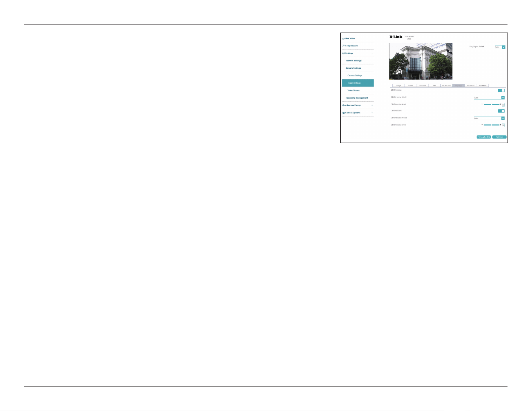Click the Refresh button
The image size is (532, 411).
pos(499,137)
